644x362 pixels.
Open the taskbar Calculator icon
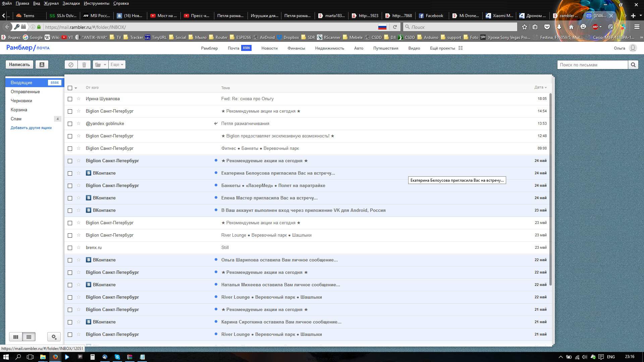[x=92, y=357]
